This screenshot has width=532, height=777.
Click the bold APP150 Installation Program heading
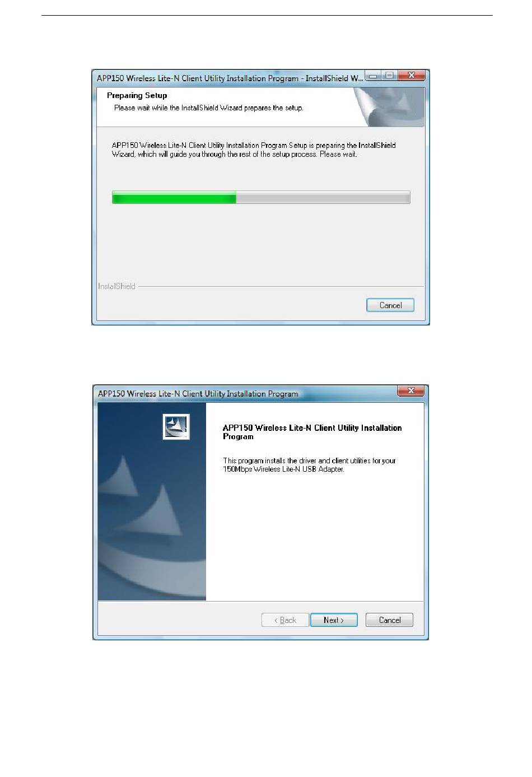click(312, 432)
